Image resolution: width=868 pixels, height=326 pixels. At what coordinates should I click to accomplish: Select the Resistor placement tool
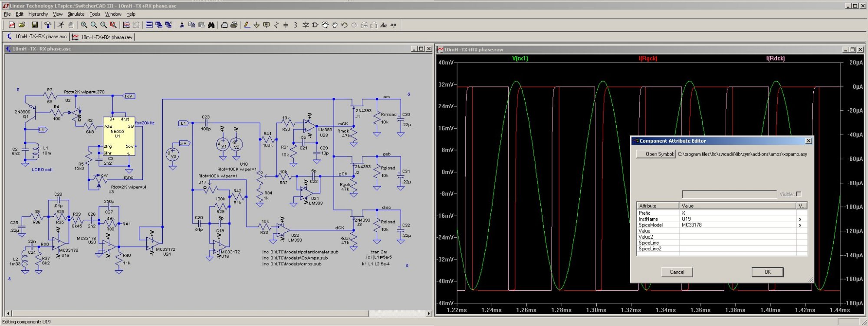tap(276, 25)
